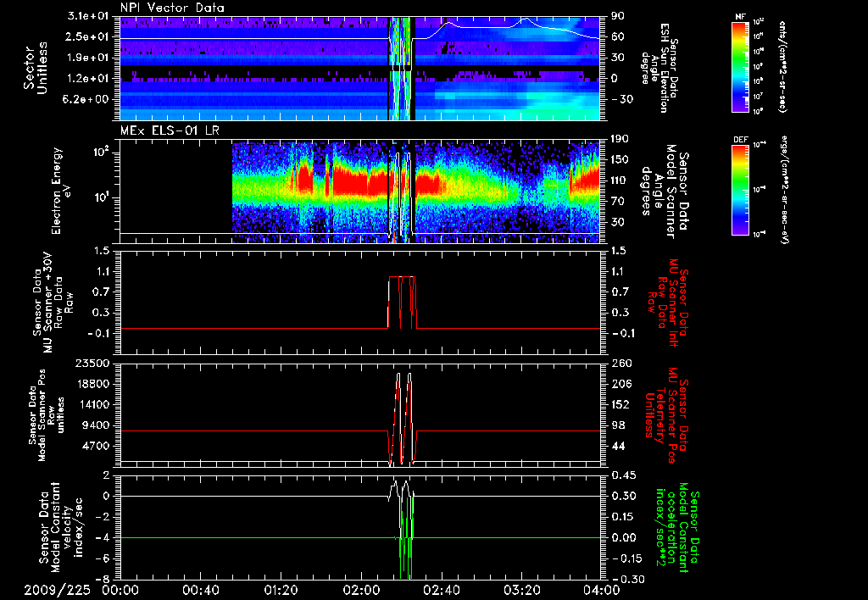This screenshot has width=868, height=600.
Task: Select the MU Scanner +30V Raw Data label
Action: [53, 303]
